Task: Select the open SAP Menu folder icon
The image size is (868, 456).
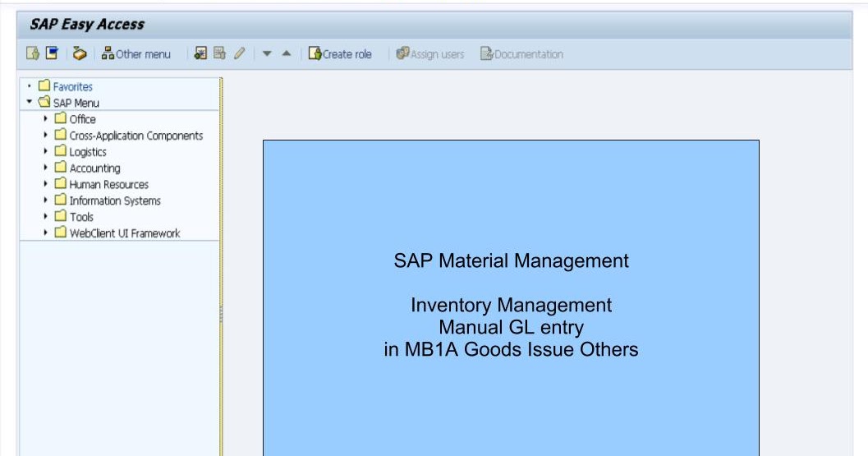Action: tap(44, 102)
